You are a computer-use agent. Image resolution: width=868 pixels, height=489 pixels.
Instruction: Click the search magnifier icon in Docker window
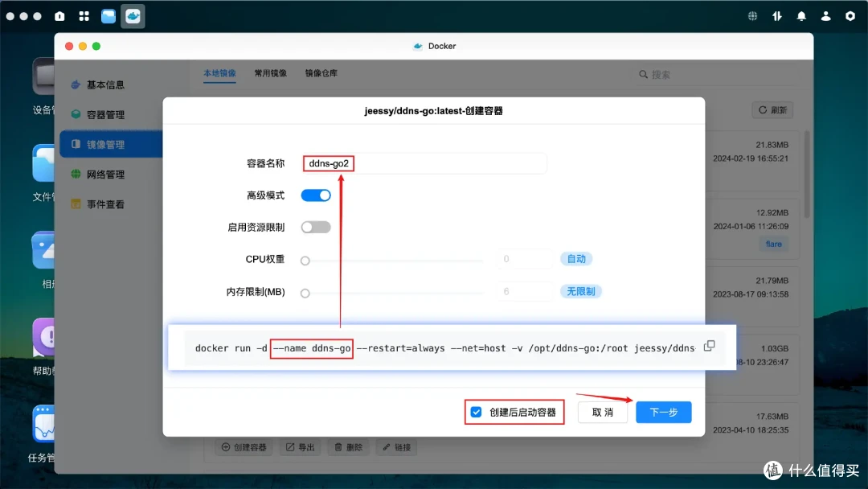click(643, 74)
